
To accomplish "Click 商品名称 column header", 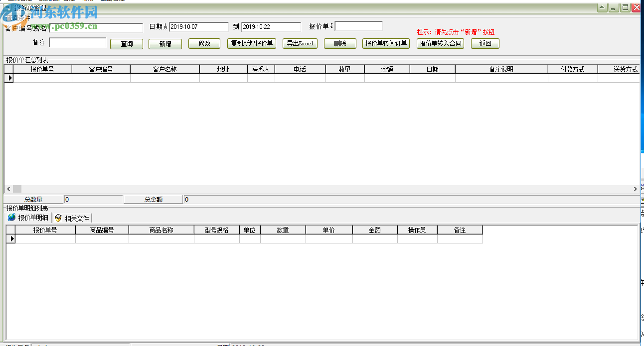I will point(161,230).
